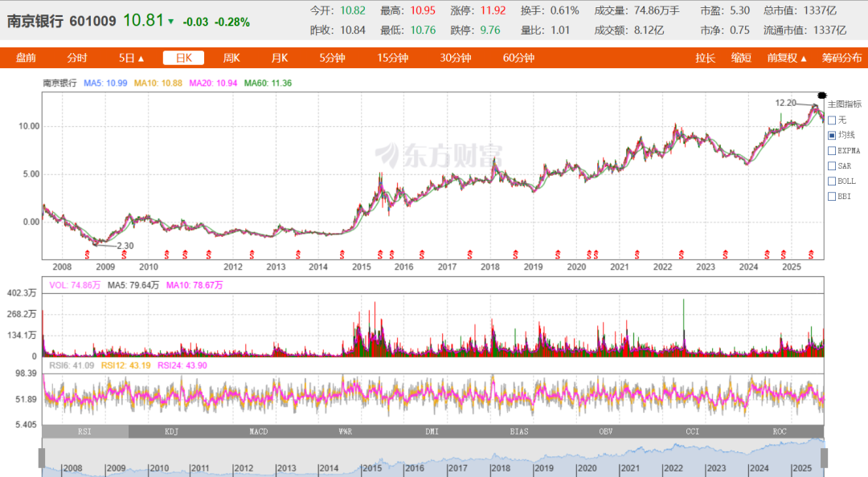Open the 筹码分布 chip distribution
The width and height of the screenshot is (868, 477).
842,58
